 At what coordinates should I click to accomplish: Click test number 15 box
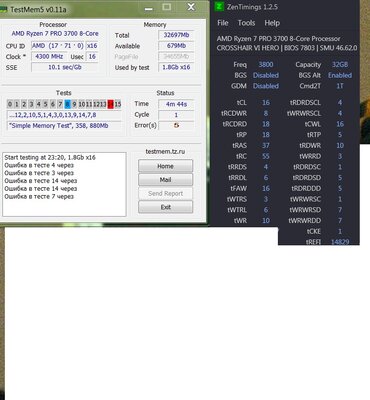118,104
